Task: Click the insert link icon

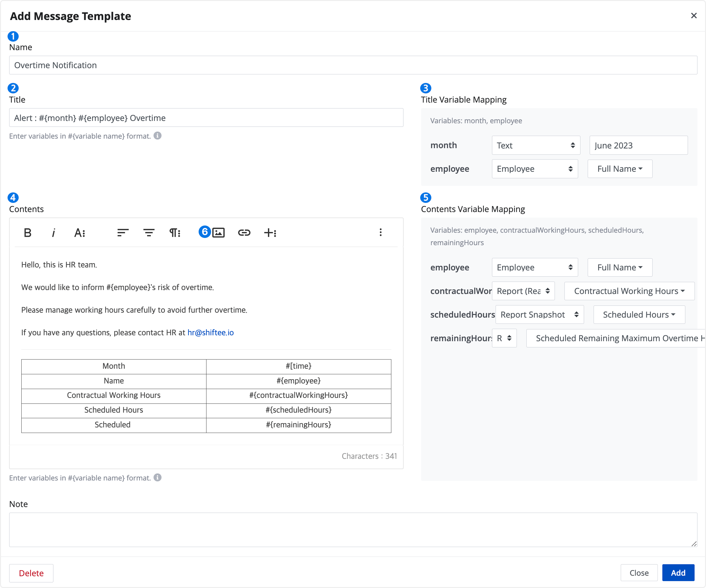Action: click(x=244, y=233)
